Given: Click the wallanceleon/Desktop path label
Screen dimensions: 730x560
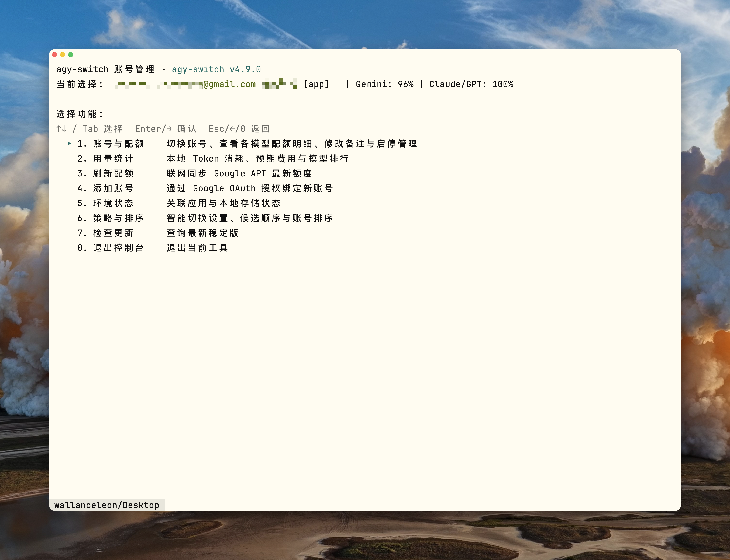Looking at the screenshot, I should [107, 505].
